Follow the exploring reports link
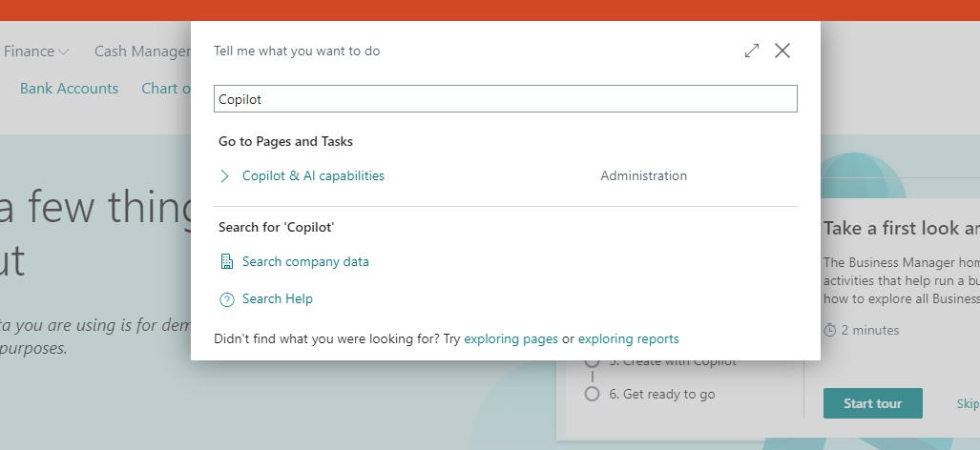This screenshot has width=980, height=450. pyautogui.click(x=628, y=339)
